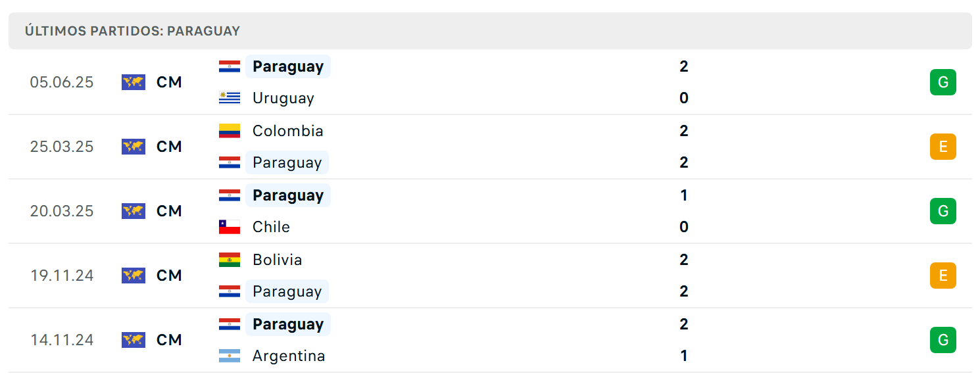Click CM competition label for 20.03.25
The image size is (980, 386).
coord(169,211)
